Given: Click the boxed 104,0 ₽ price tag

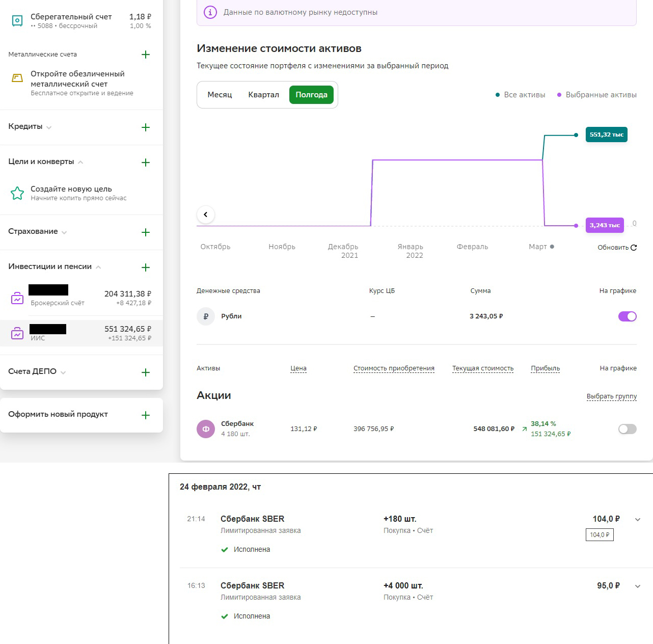Looking at the screenshot, I should [x=600, y=535].
